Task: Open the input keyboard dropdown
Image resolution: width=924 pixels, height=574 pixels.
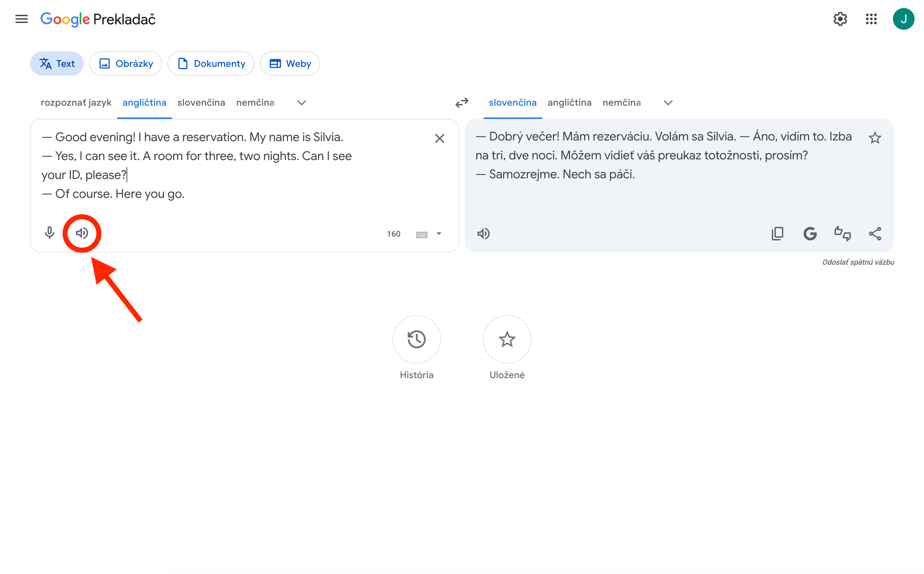Action: tap(429, 233)
